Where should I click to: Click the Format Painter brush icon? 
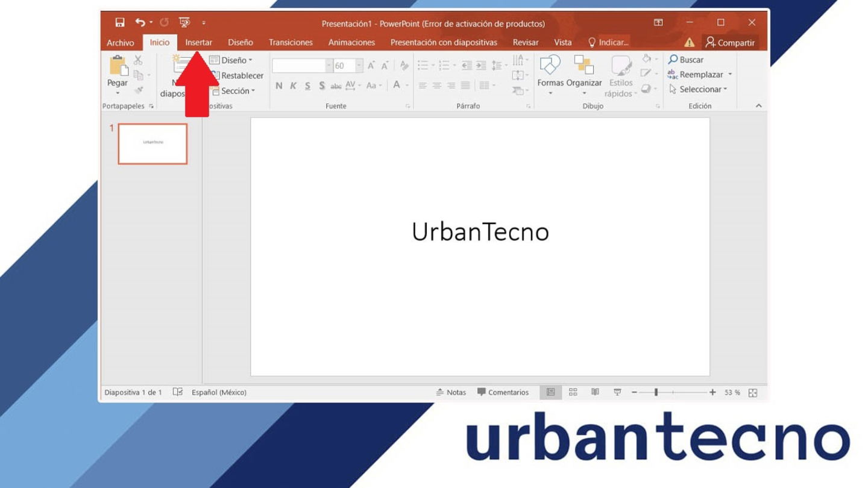[x=138, y=90]
